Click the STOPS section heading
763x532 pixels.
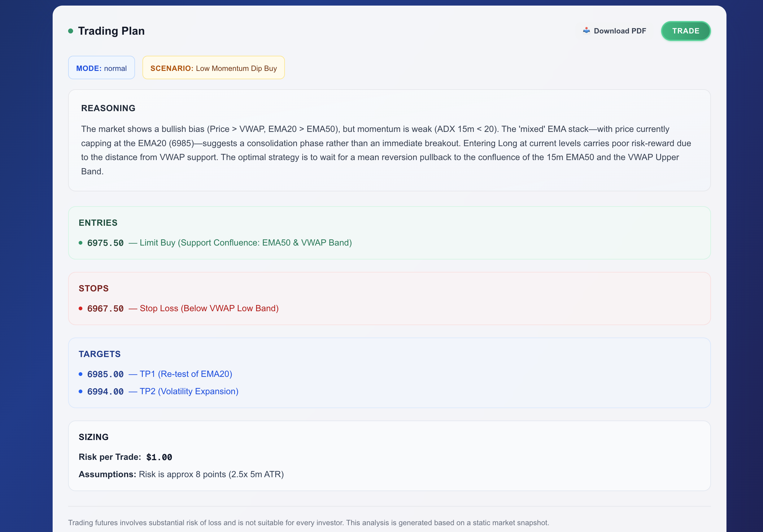tap(94, 288)
